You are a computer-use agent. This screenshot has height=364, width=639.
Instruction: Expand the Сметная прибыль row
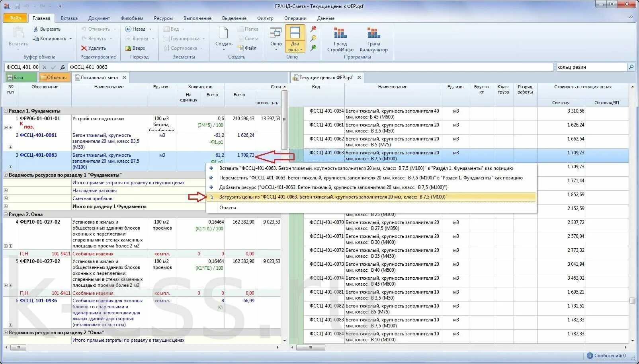(6, 199)
